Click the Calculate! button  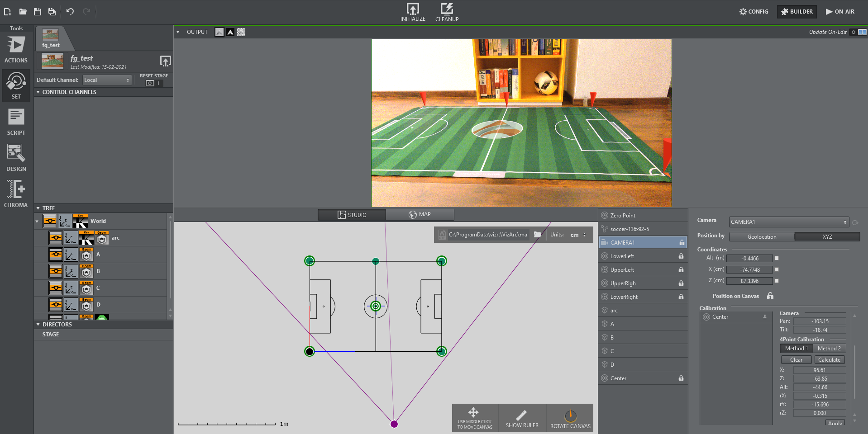pyautogui.click(x=830, y=360)
